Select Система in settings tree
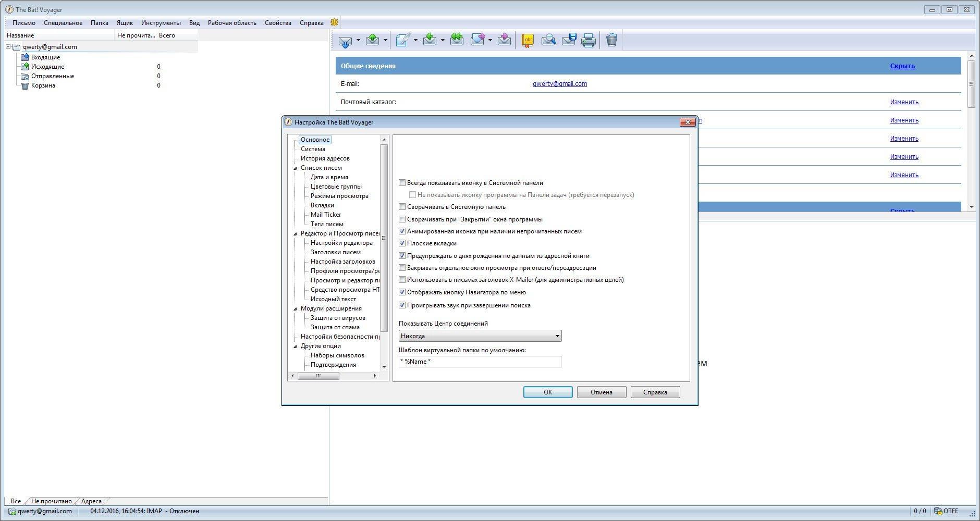 tap(313, 149)
